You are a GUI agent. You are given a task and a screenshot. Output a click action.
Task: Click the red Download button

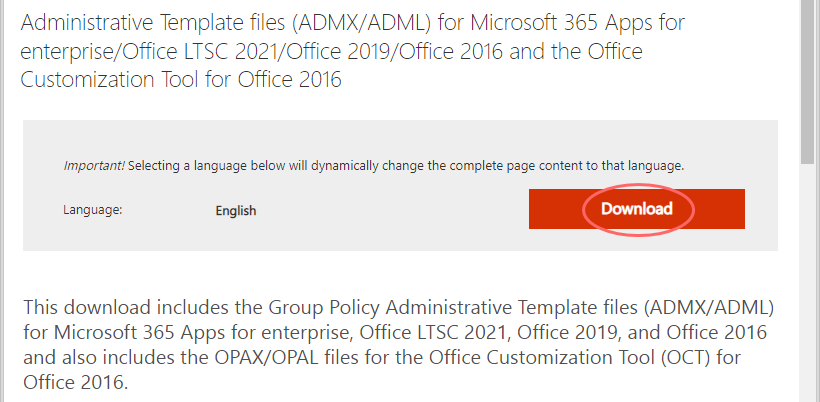coord(636,209)
